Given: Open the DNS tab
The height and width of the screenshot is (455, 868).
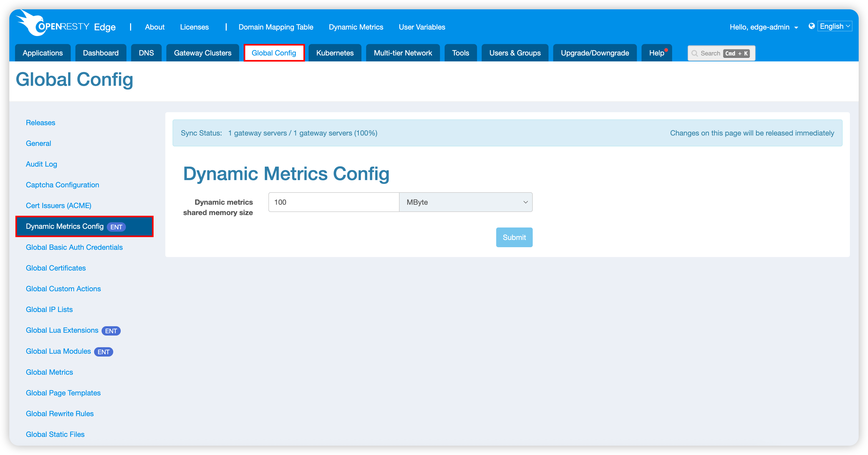Looking at the screenshot, I should (146, 53).
